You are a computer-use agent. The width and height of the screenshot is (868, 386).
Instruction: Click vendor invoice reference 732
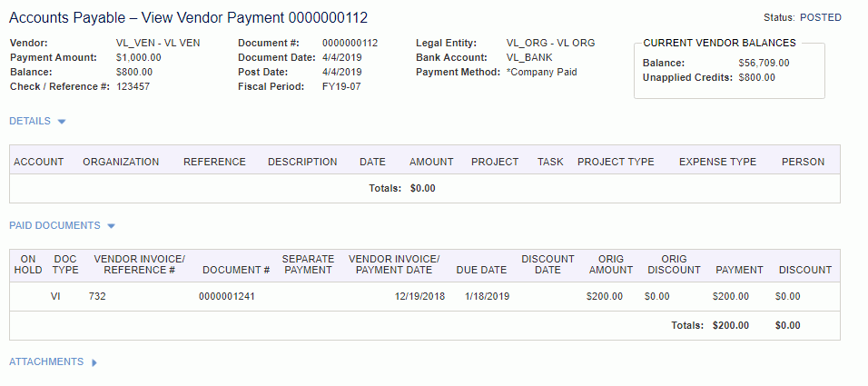[x=97, y=297]
